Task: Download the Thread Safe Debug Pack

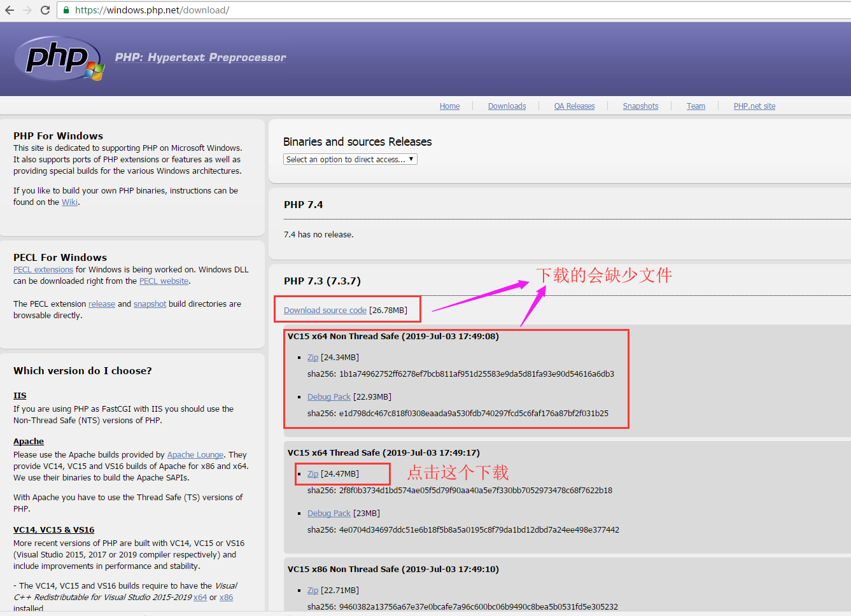Action: (x=329, y=513)
